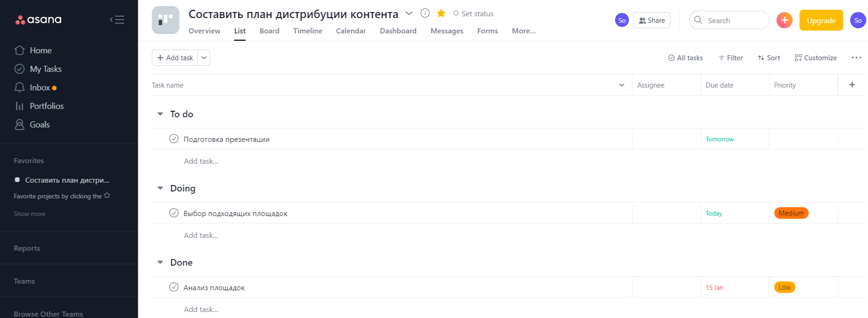Screen dimensions: 868x318
Task: Open the three-dot more actions menu
Action: (856, 58)
